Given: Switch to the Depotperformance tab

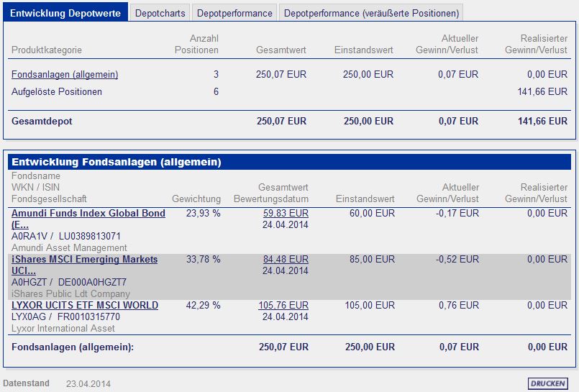Looking at the screenshot, I should click(x=234, y=13).
